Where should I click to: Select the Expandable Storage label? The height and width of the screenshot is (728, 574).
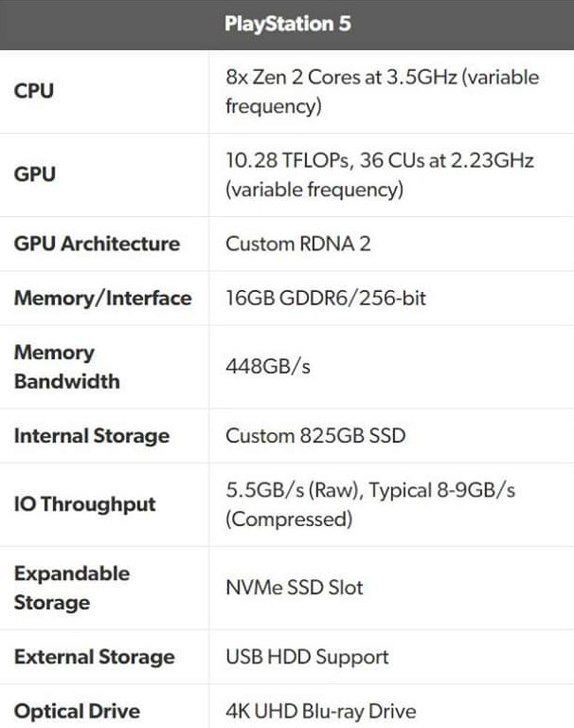72,588
